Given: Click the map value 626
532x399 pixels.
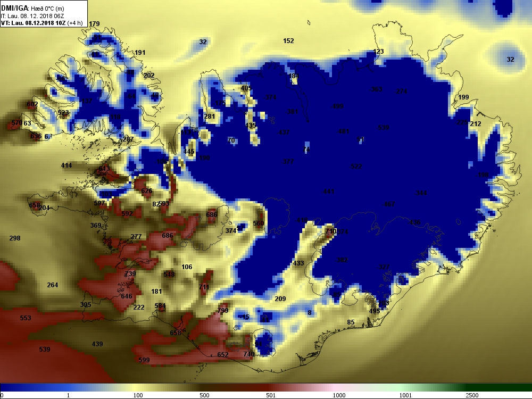Looking at the screenshot, I should click(147, 190).
